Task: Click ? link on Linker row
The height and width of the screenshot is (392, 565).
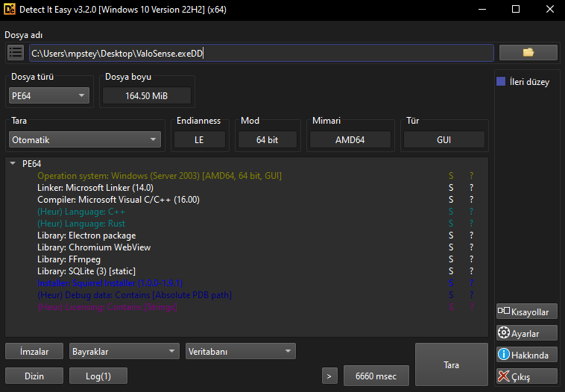Action: (x=471, y=188)
